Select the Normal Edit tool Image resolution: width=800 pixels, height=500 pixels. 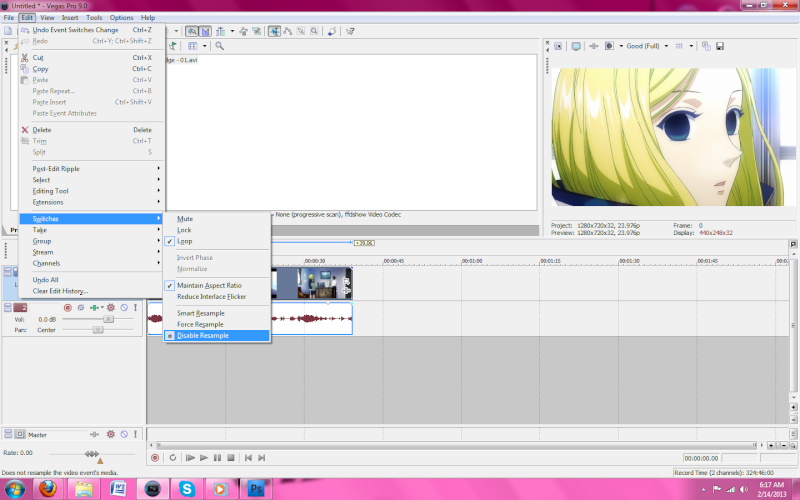pyautogui.click(x=274, y=32)
